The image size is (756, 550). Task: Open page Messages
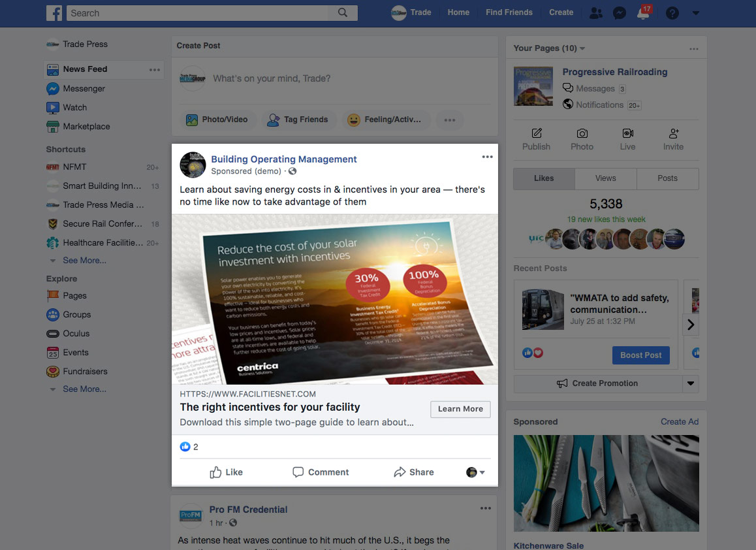pos(594,88)
